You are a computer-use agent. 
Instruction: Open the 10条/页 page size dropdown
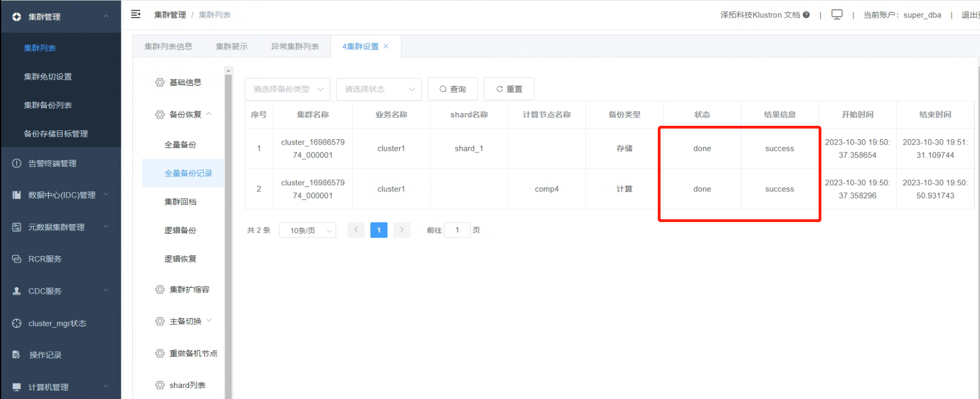[x=308, y=230]
